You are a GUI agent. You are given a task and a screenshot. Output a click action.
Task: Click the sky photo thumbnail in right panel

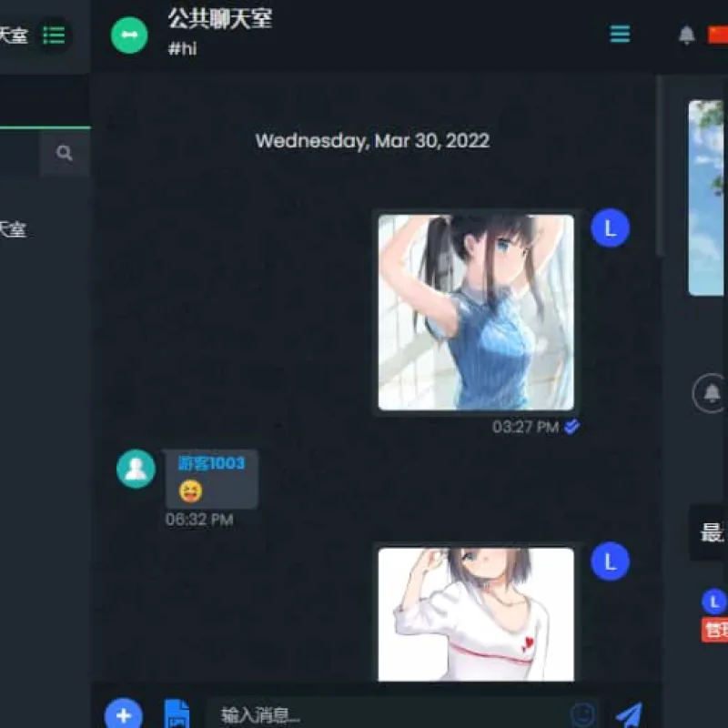(x=707, y=197)
